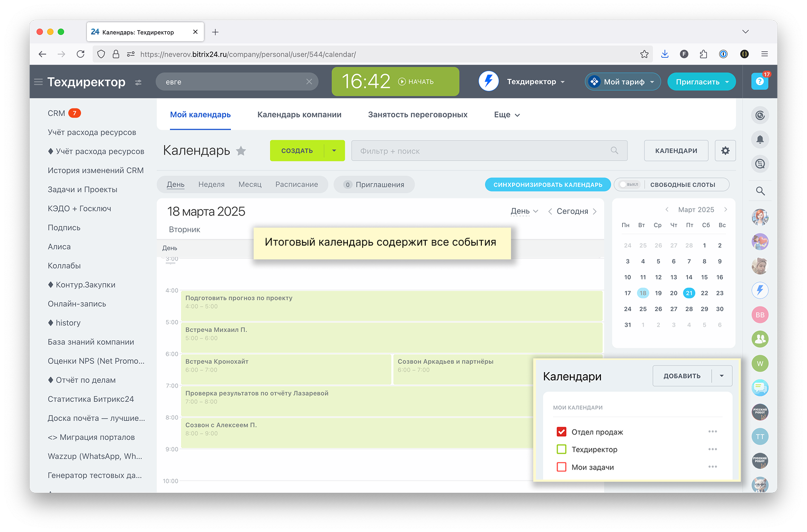
Task: Open the chat list icon below the bell
Action: tap(760, 164)
